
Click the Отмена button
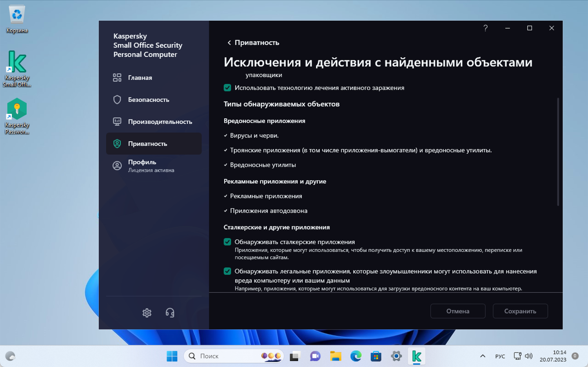coord(458,311)
